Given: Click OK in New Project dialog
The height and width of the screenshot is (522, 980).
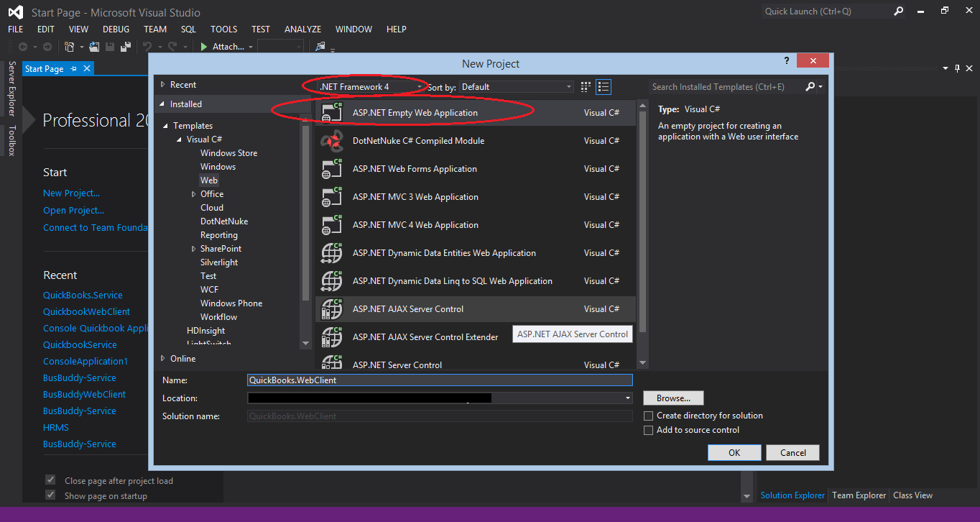Looking at the screenshot, I should [734, 452].
